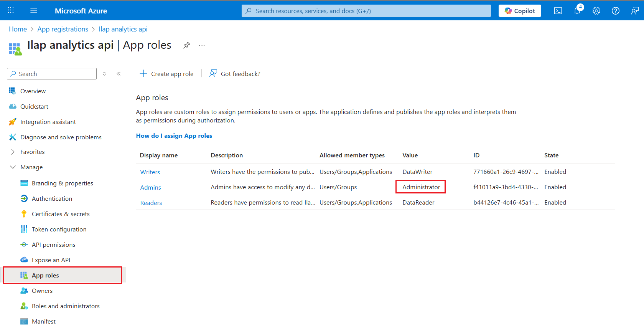Click the App roles sidebar icon

(x=24, y=275)
